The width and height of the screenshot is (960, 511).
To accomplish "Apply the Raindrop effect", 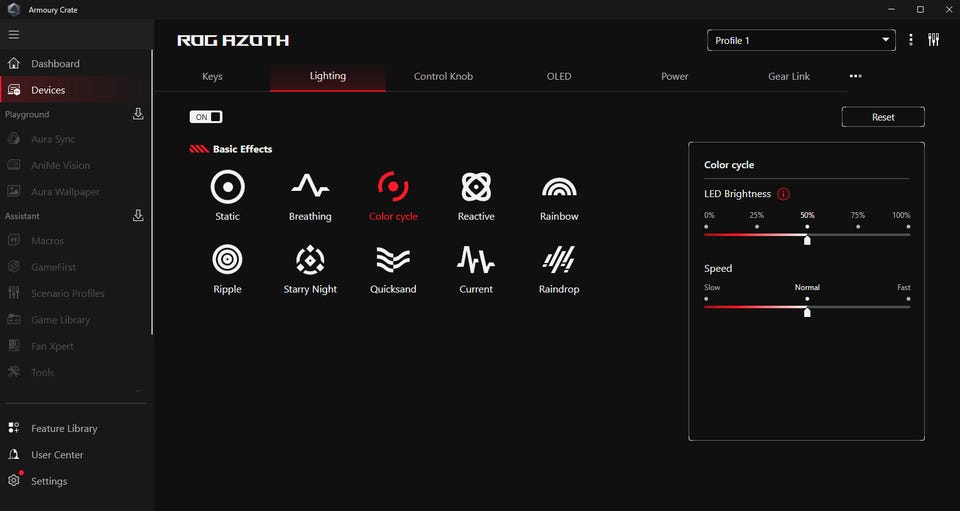I will [559, 260].
